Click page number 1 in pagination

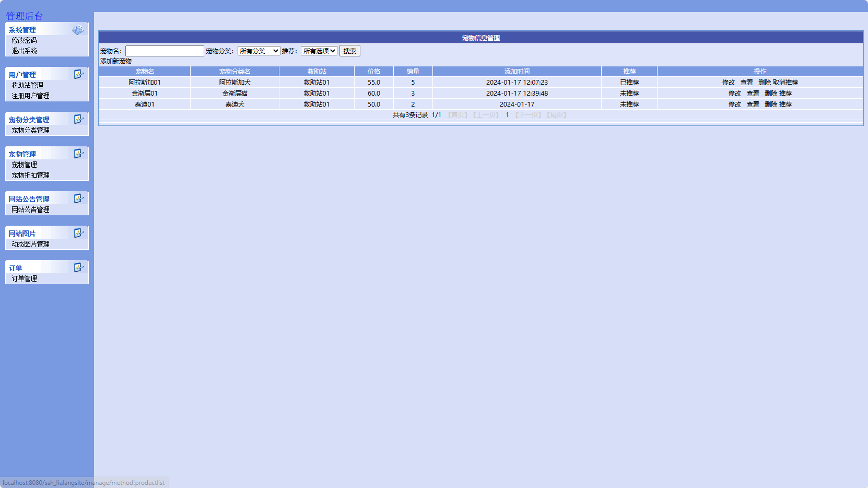pos(507,115)
